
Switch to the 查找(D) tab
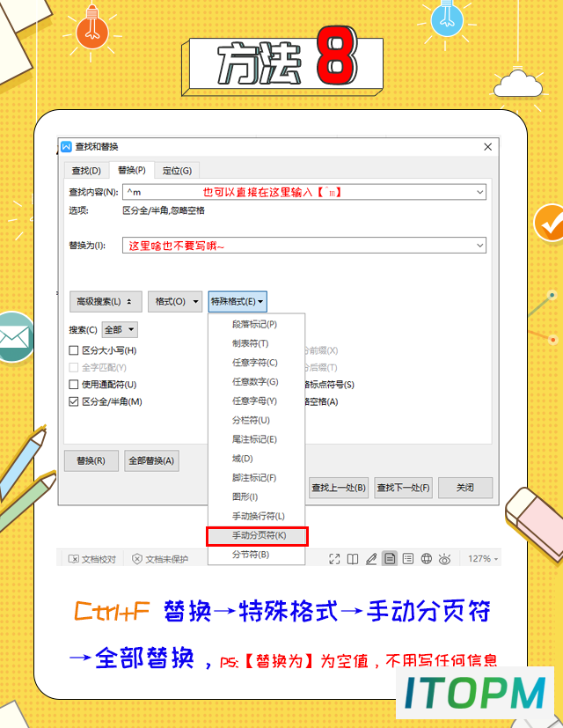[86, 171]
